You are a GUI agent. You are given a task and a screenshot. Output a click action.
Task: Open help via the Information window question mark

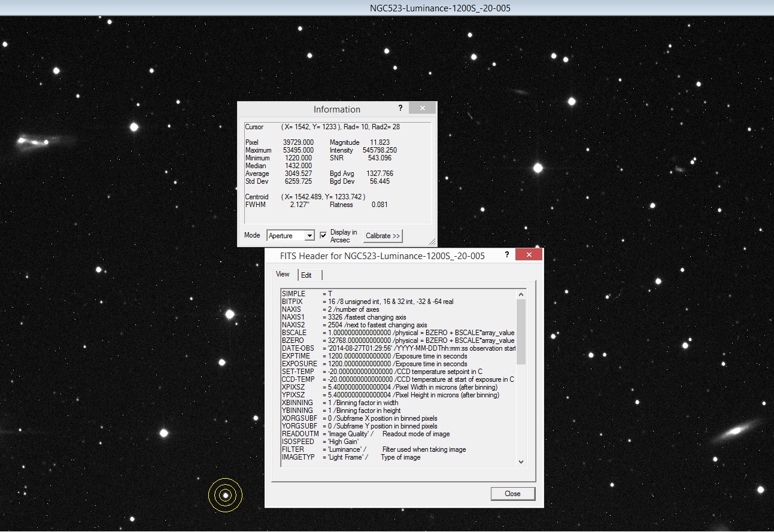[400, 108]
